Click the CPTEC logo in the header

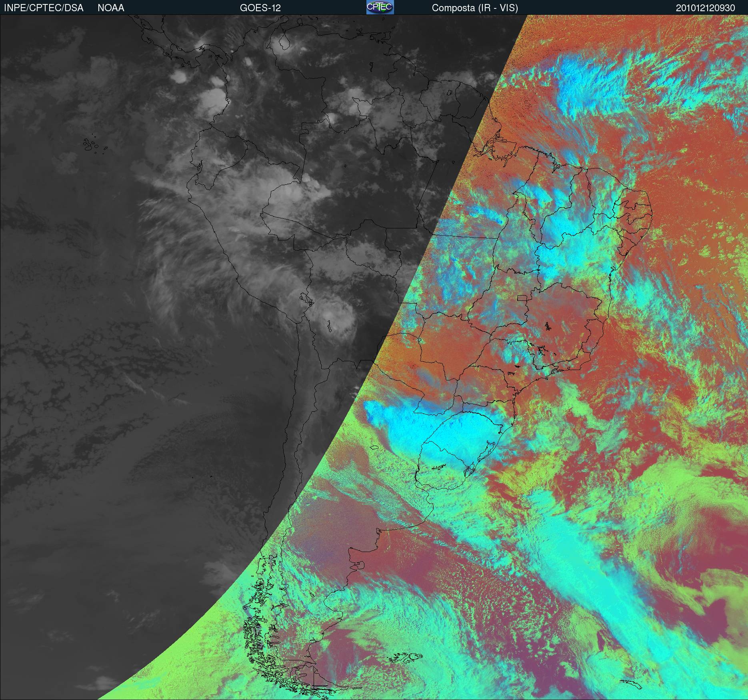tap(380, 7)
